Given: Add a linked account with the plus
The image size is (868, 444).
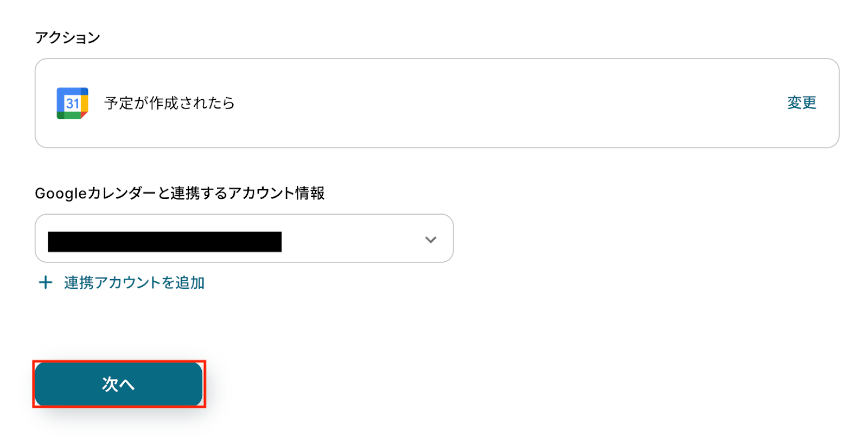Looking at the screenshot, I should pyautogui.click(x=46, y=282).
